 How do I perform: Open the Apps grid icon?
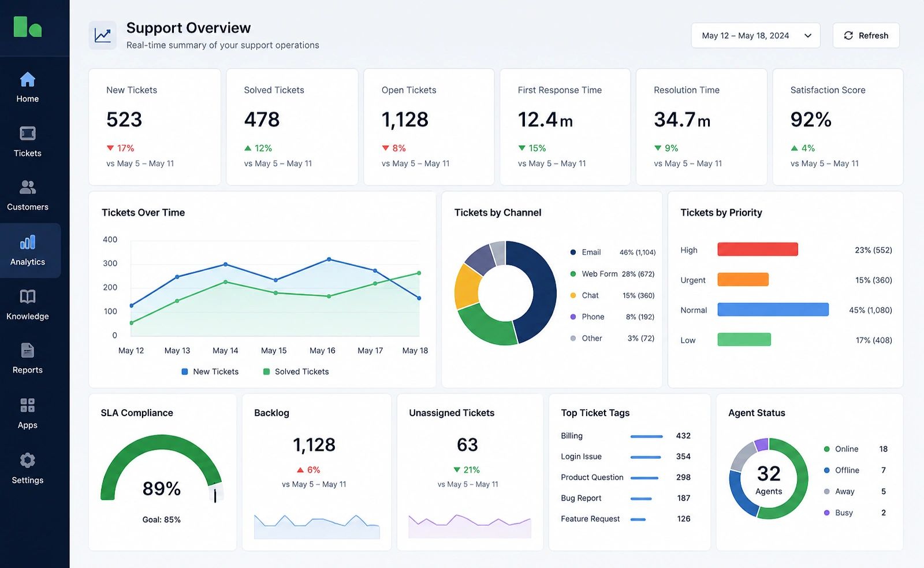tap(27, 405)
